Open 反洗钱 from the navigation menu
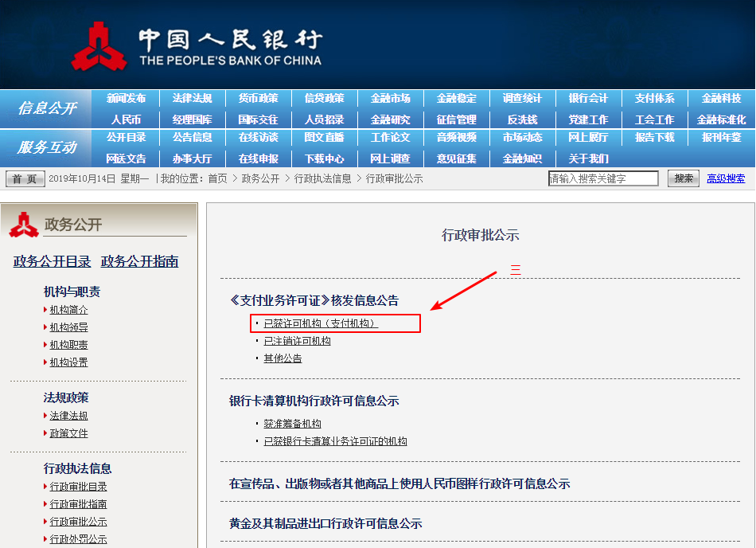This screenshot has height=548, width=756. tap(522, 119)
